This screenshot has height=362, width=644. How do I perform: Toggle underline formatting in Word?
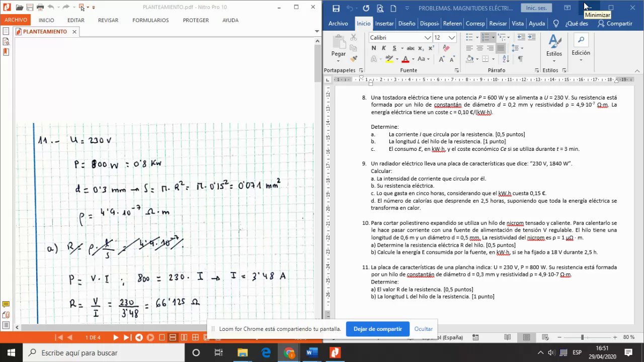(x=394, y=48)
